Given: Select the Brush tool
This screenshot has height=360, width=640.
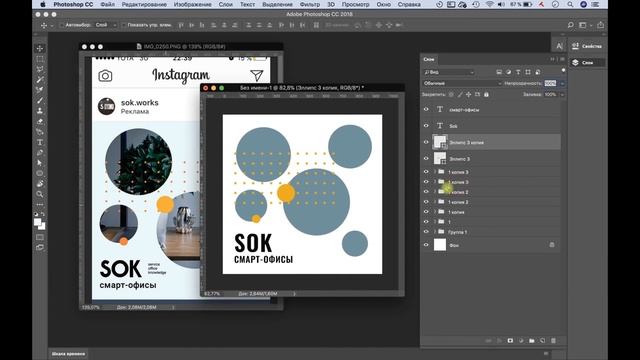Looking at the screenshot, I should click(x=40, y=100).
